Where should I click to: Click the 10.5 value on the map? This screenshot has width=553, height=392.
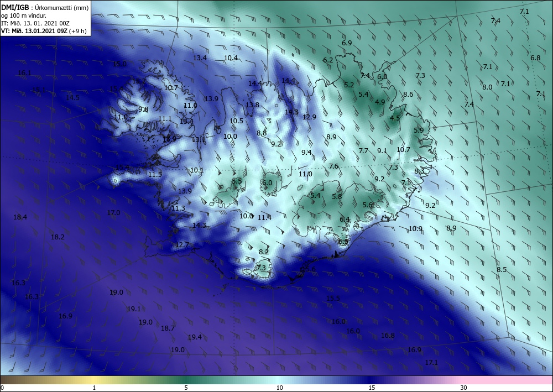tap(236, 121)
